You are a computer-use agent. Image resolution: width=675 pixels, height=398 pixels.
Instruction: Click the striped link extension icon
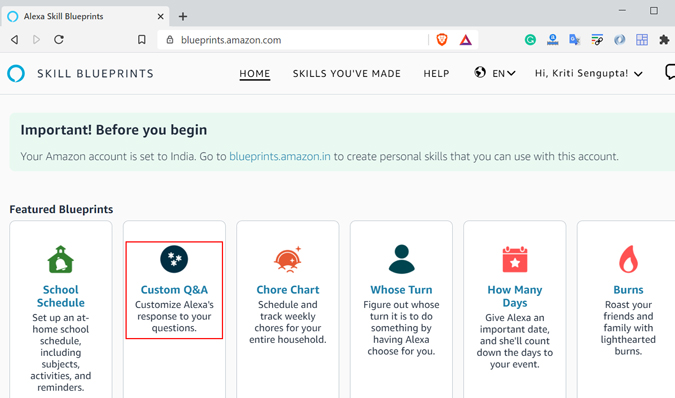[x=597, y=40]
